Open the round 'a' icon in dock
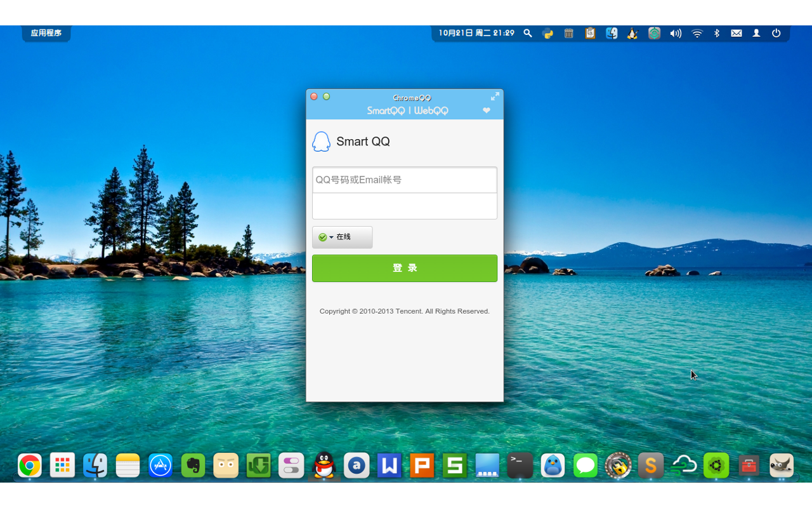The width and height of the screenshot is (812, 508). [357, 465]
